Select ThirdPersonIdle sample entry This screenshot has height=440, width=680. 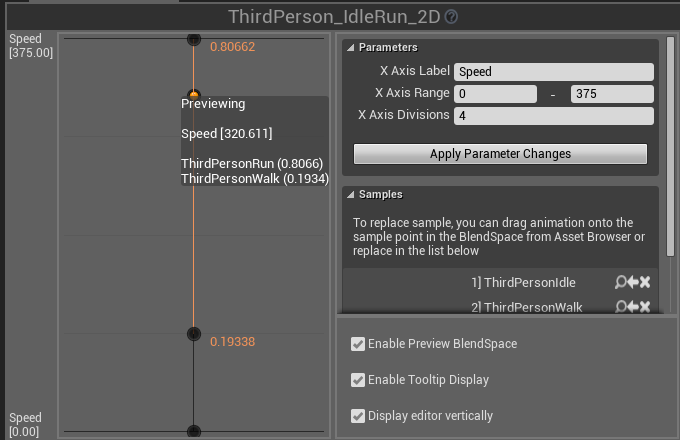[523, 283]
